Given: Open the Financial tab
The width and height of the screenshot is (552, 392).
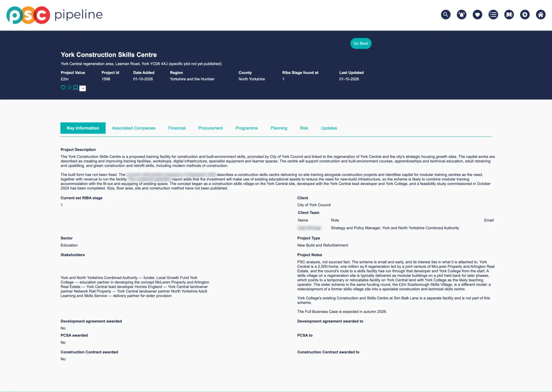Looking at the screenshot, I should point(177,128).
